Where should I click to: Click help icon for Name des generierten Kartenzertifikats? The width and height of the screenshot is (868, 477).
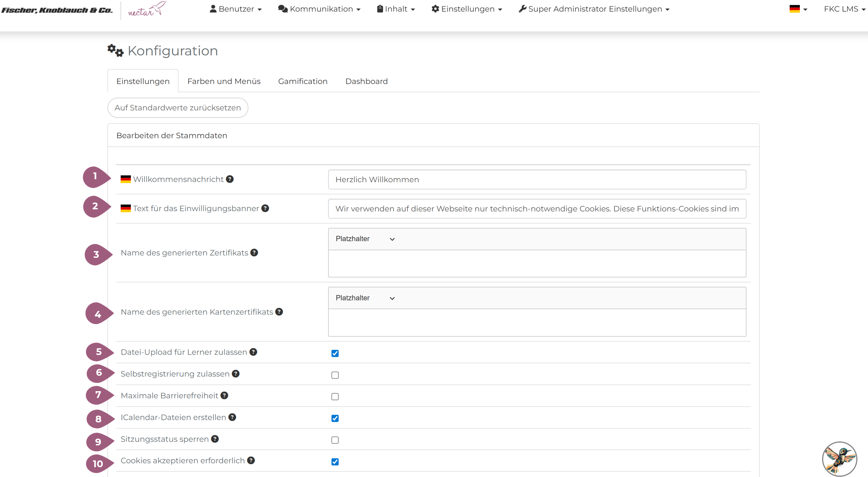pos(279,312)
